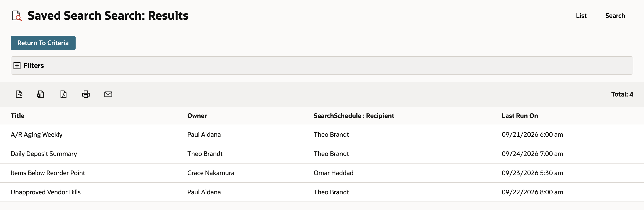Sort by Last Run On column

point(520,116)
